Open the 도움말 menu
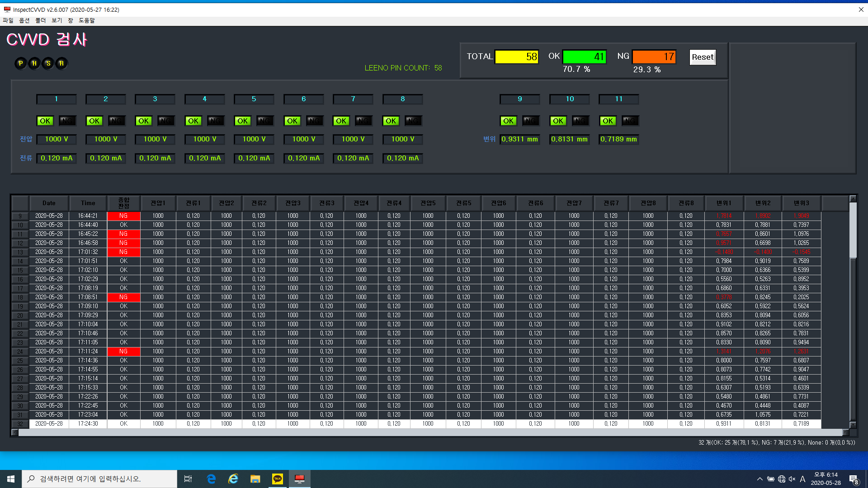 (x=87, y=20)
